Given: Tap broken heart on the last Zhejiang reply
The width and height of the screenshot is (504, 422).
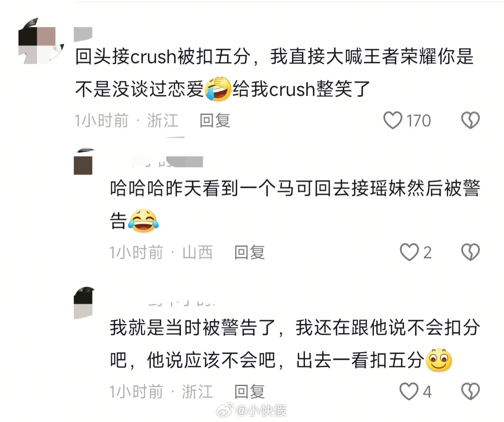Looking at the screenshot, I should (x=470, y=391).
